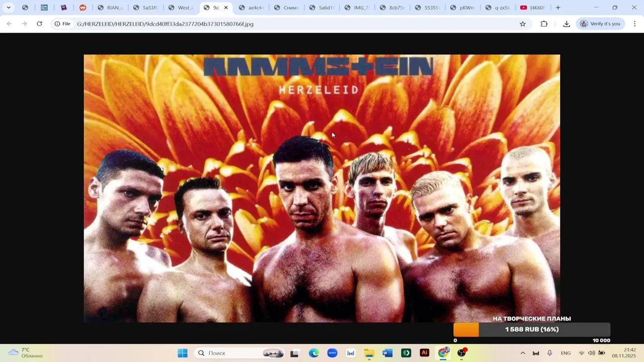Bookmark this page with star icon
This screenshot has height=362, width=644.
pyautogui.click(x=523, y=24)
